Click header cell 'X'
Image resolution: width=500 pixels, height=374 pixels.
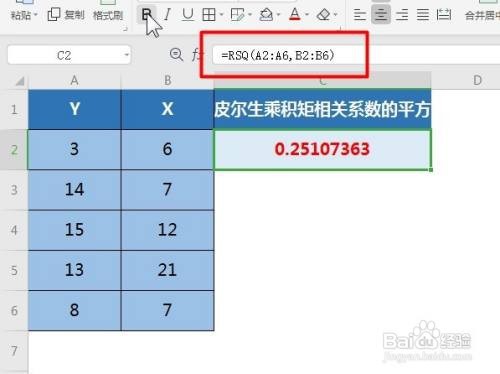click(167, 109)
